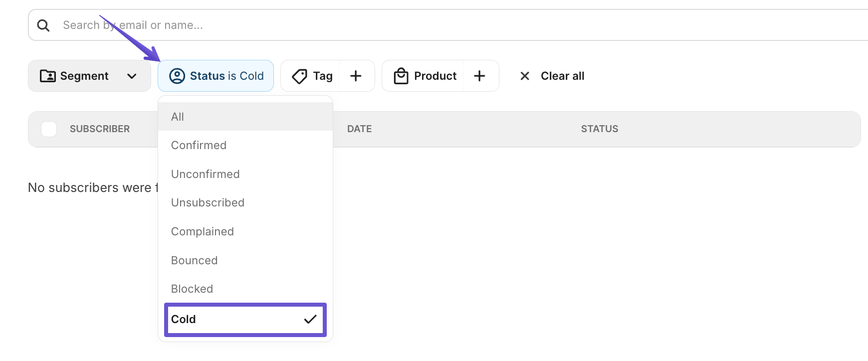The width and height of the screenshot is (868, 361).
Task: Click the Product filter label
Action: (435, 76)
